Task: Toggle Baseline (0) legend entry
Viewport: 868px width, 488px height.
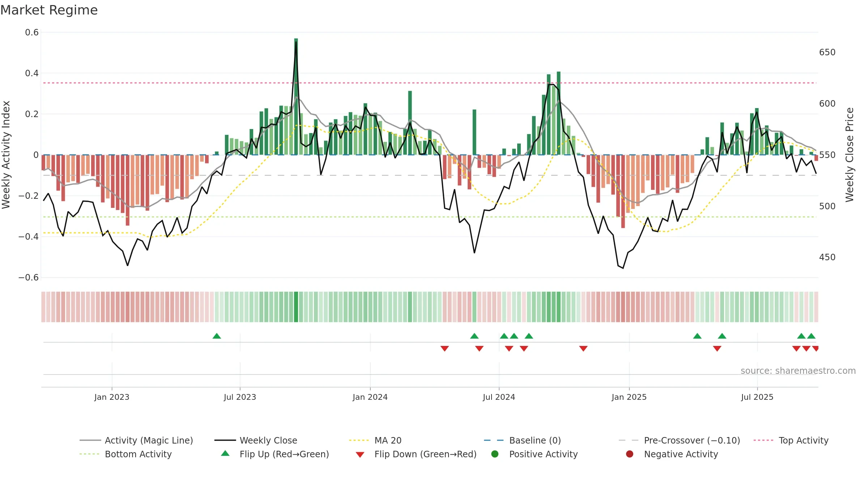Action: pos(522,440)
